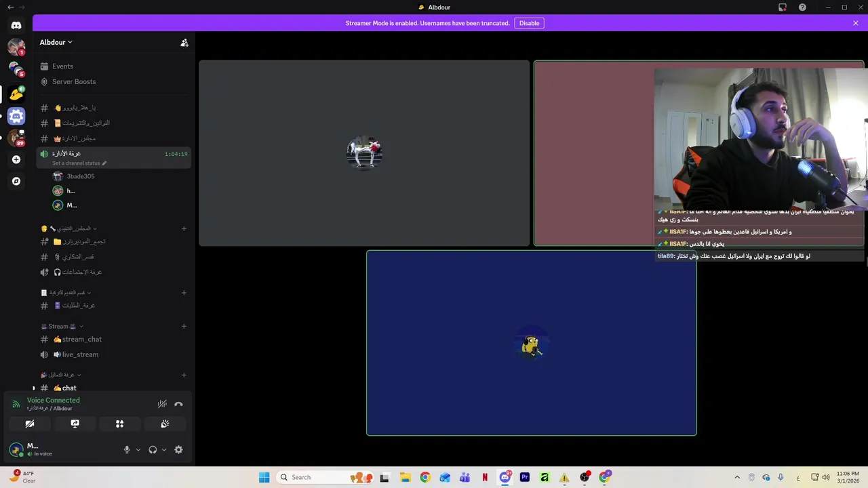Click the Add a Server plus icon

pyautogui.click(x=16, y=159)
